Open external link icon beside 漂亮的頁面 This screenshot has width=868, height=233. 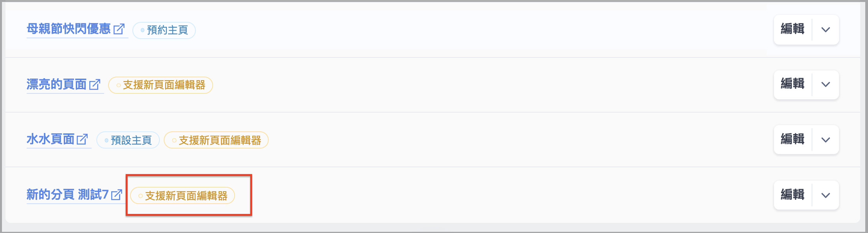(x=95, y=84)
